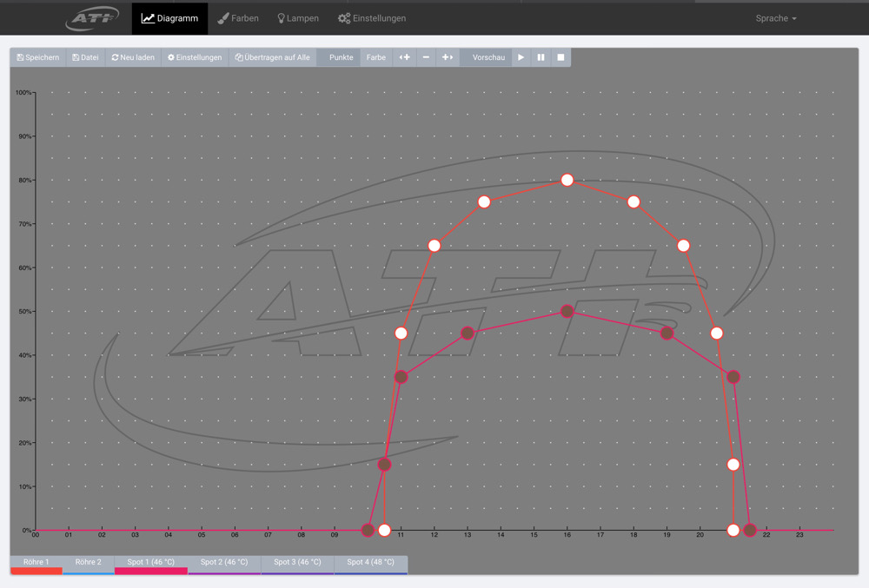Click Übertragen auf Alle button

[x=272, y=57]
